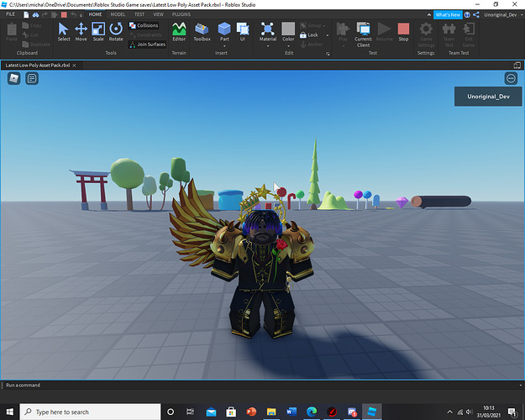
Task: Open the Terrain Editor
Action: [x=179, y=32]
